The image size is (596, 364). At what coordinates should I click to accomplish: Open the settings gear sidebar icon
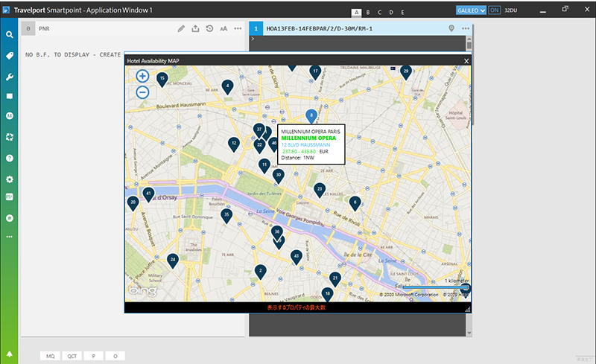(10, 179)
